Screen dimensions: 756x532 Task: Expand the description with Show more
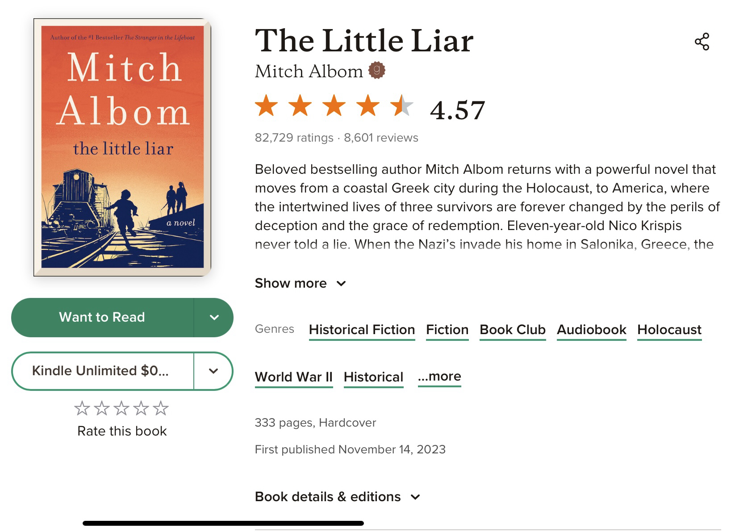(x=300, y=283)
